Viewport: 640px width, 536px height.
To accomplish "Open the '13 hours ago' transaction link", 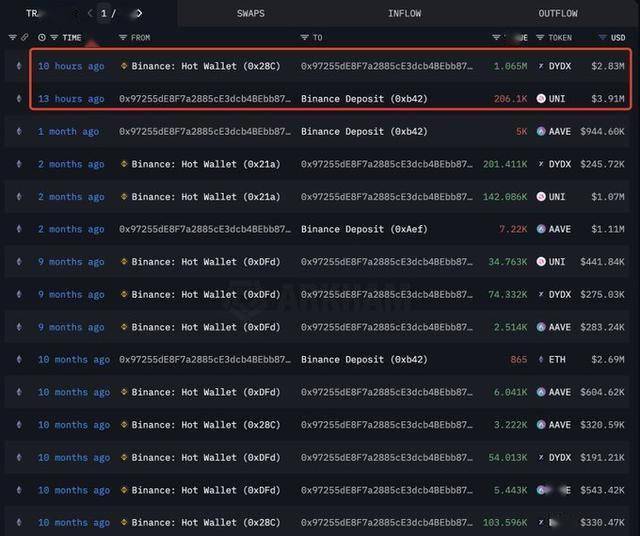I will 71,99.
